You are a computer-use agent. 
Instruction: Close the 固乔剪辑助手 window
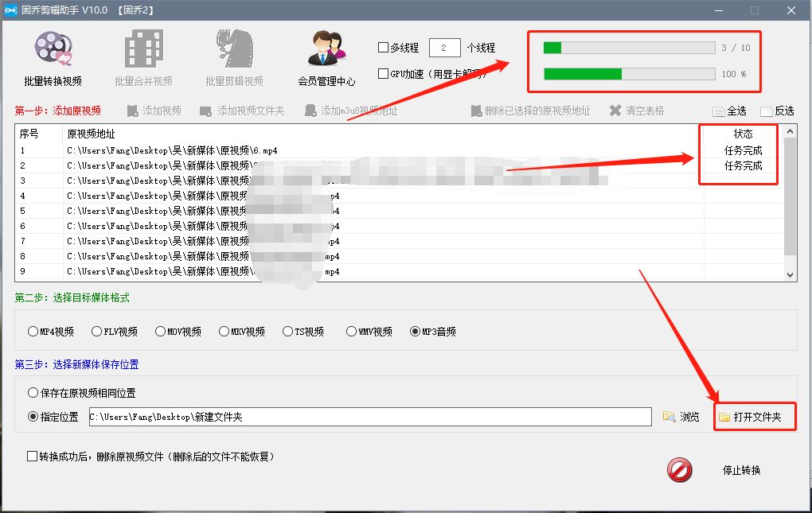[x=791, y=10]
